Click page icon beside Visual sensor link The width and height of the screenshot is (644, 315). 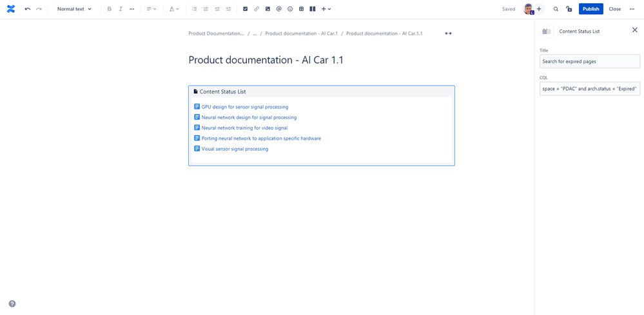click(x=197, y=148)
